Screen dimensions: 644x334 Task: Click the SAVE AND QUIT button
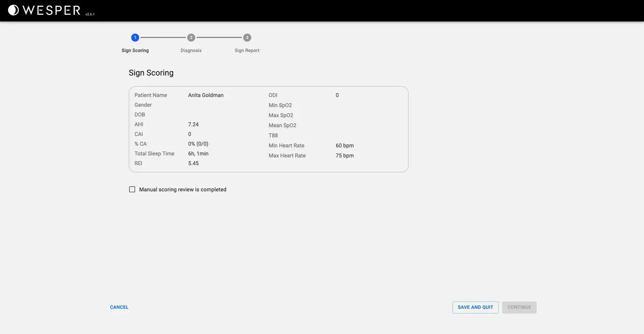click(475, 306)
